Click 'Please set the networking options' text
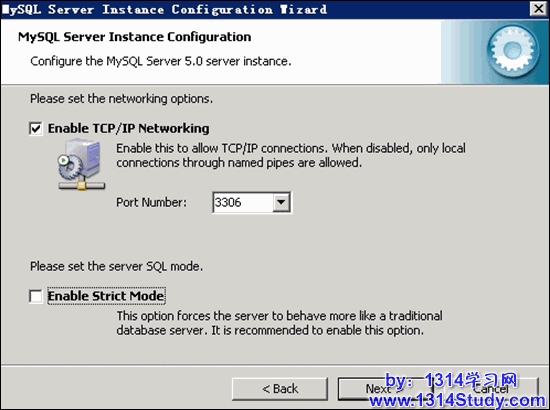 [121, 99]
